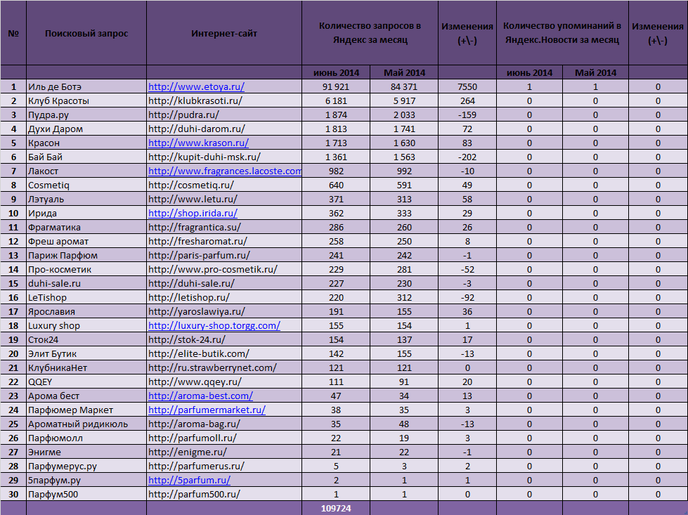Select cell 'Сток24'
688x515 pixels.
[x=86, y=340]
